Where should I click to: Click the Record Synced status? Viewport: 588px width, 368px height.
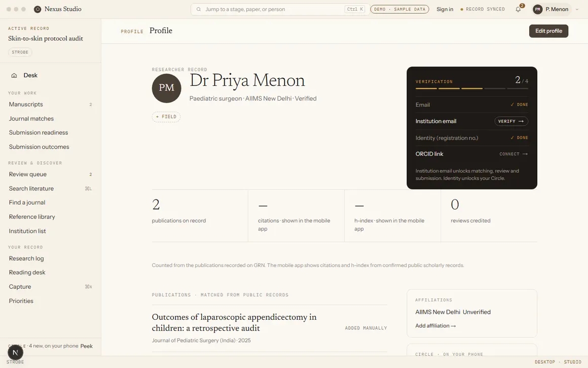click(483, 9)
